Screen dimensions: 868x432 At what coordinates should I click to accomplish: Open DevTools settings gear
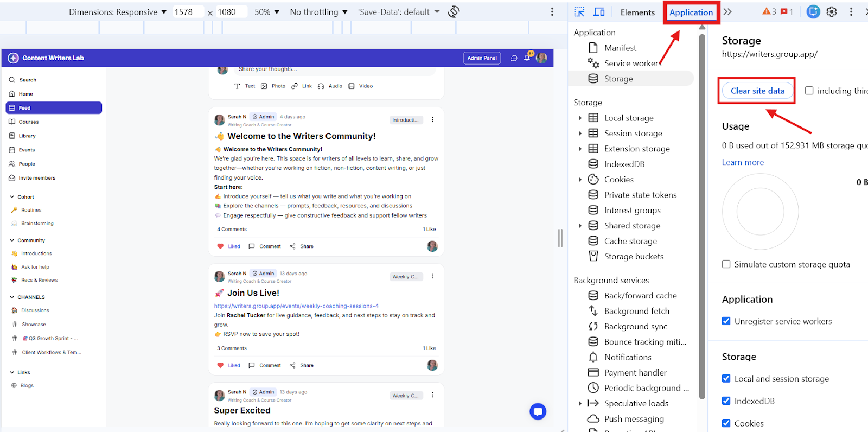[x=832, y=11]
